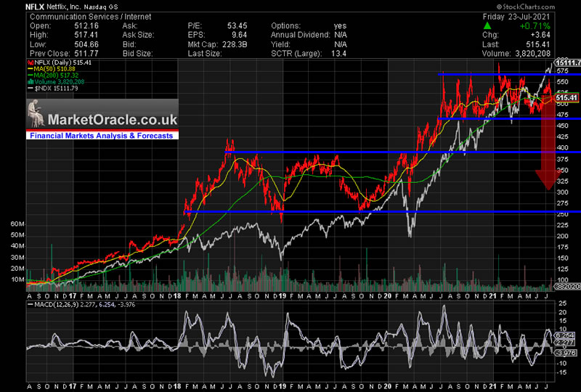Open the StockCharts.com copyright link
581x392 pixels.
(525, 7)
